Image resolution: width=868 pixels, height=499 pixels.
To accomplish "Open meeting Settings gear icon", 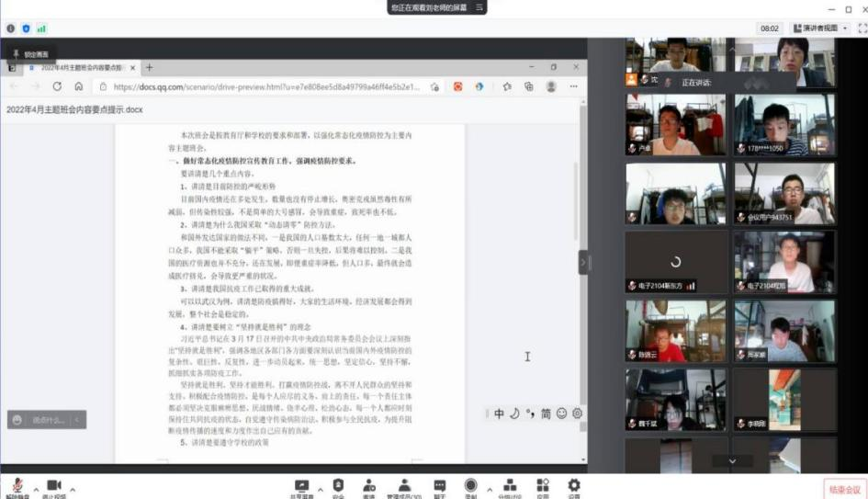I will pos(574,486).
